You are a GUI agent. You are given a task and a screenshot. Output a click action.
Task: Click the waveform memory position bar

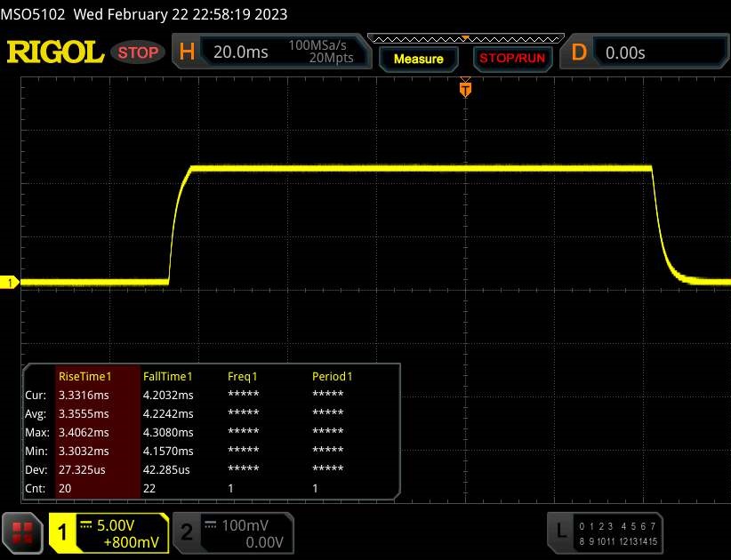(466, 39)
